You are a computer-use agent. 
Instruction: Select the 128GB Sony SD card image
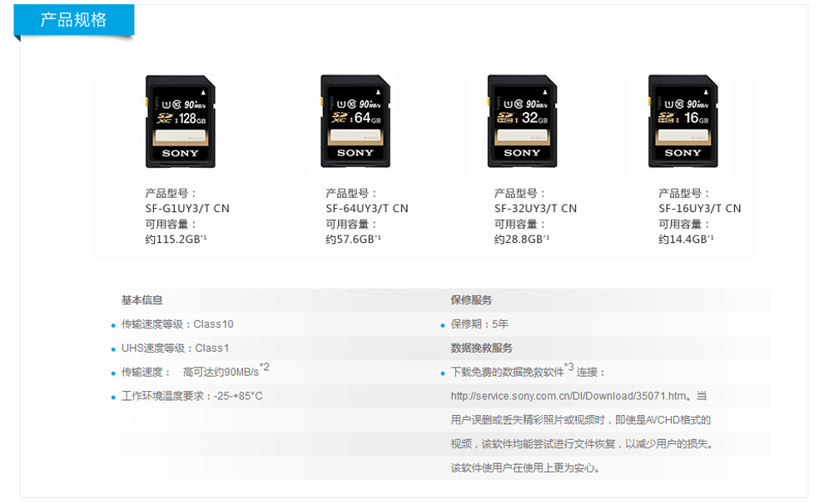(x=181, y=121)
